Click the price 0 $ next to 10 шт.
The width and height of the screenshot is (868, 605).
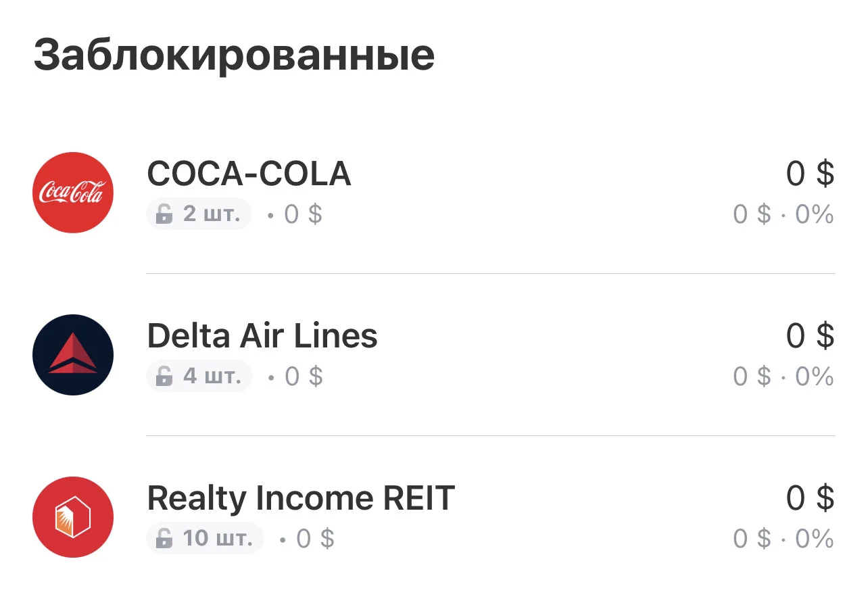click(315, 539)
